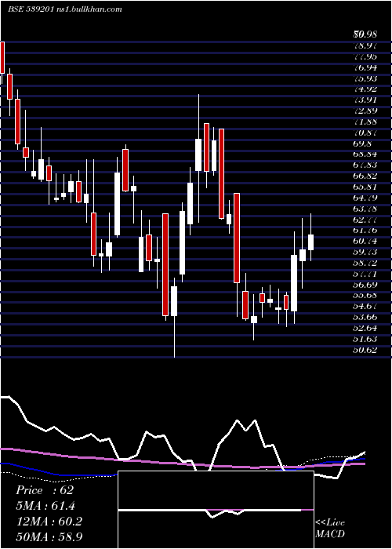
Task: Click the 63.78 price label
Action: pos(365,209)
